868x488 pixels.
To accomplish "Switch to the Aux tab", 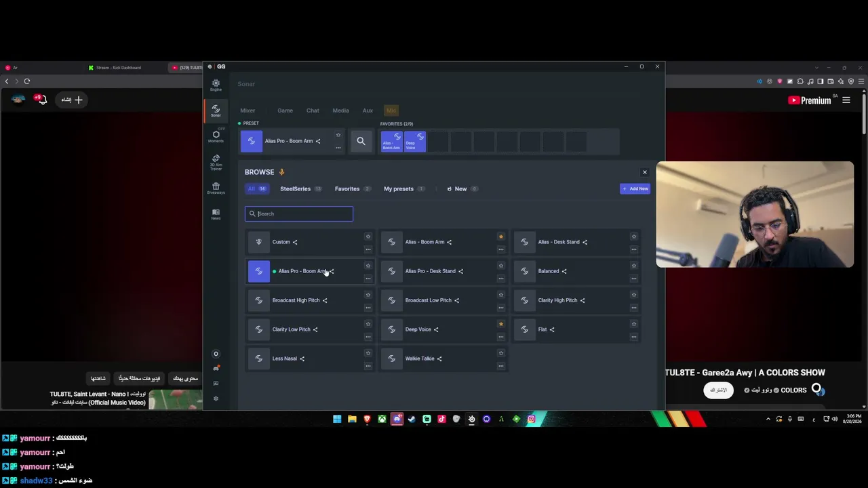I will (368, 110).
